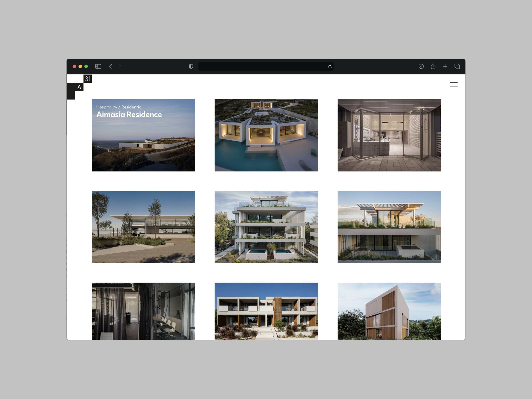Add a new tab with plus icon
532x399 pixels.
[445, 66]
